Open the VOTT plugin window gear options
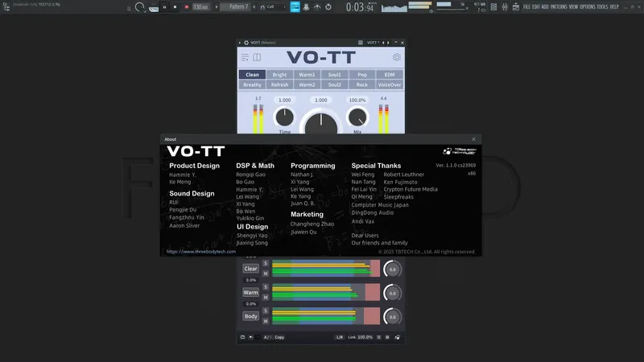Screen dimensions: 644x362 246,43
